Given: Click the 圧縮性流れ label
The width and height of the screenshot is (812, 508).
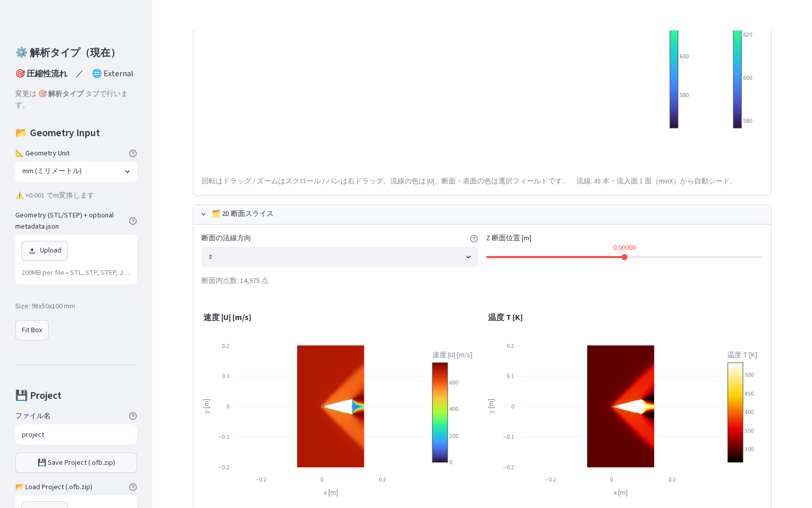Looking at the screenshot, I should click(x=42, y=74).
